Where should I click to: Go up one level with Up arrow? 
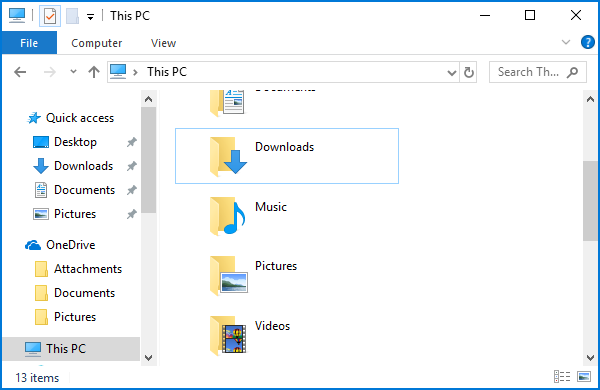click(x=94, y=72)
